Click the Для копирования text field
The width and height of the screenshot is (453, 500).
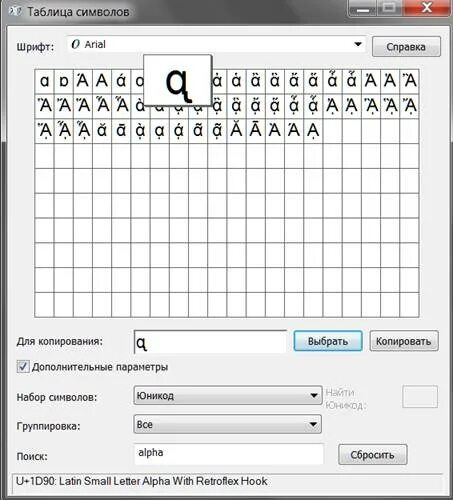tap(210, 342)
